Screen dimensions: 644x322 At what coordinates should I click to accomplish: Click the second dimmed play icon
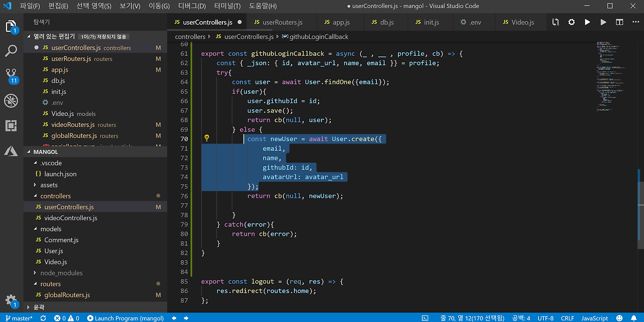[x=603, y=22]
